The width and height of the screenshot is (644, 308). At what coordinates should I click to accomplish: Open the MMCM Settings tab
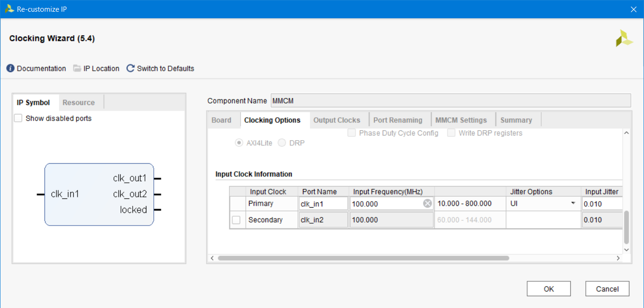[461, 120]
